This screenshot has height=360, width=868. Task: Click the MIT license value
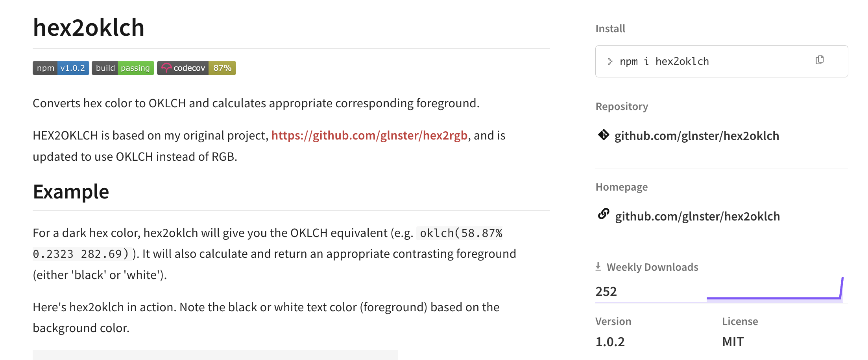(x=733, y=342)
